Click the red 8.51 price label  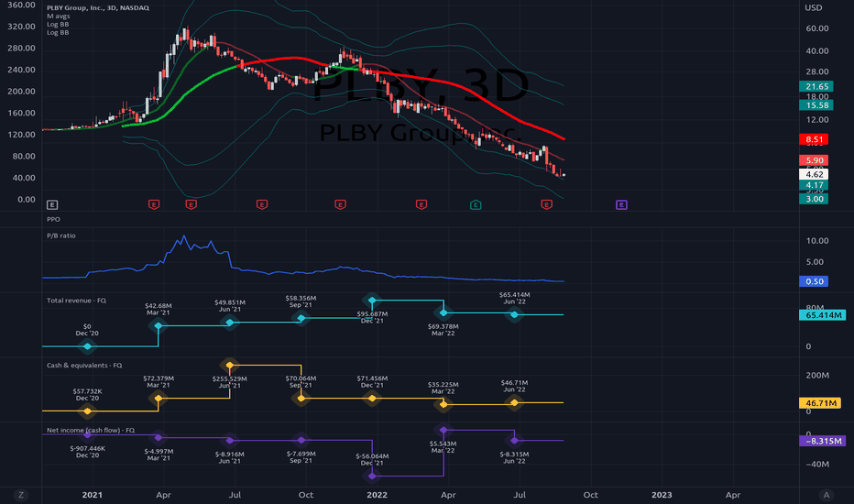pyautogui.click(x=814, y=139)
